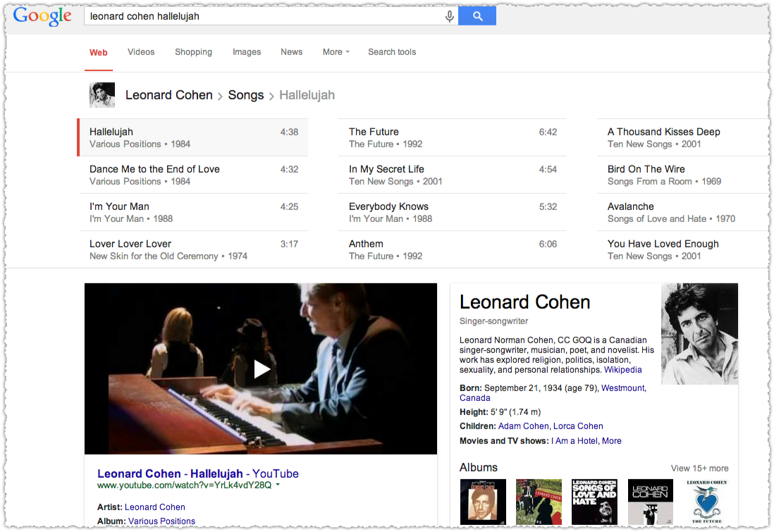Click the Google logo
The image size is (774, 532).
pos(42,16)
